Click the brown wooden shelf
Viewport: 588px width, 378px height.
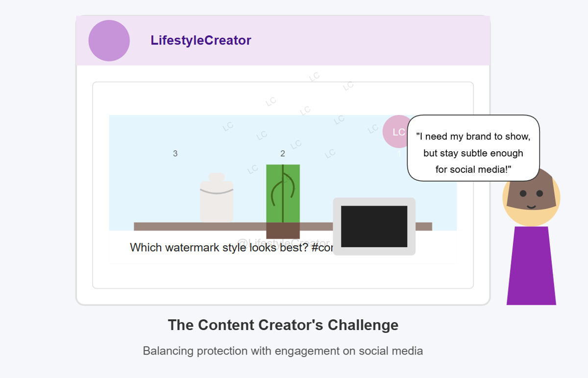click(283, 226)
